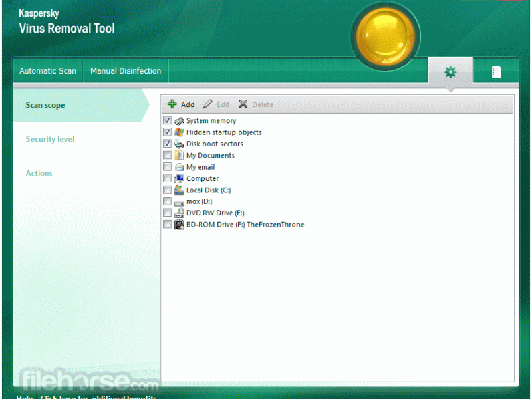Click the My email envelope icon
The height and width of the screenshot is (399, 532).
(x=179, y=167)
